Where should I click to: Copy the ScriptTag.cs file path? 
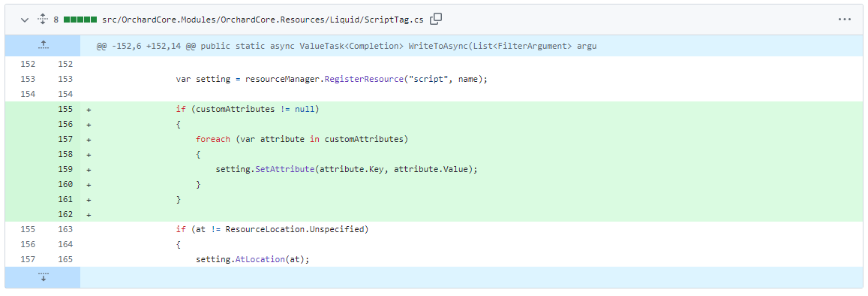pos(436,19)
